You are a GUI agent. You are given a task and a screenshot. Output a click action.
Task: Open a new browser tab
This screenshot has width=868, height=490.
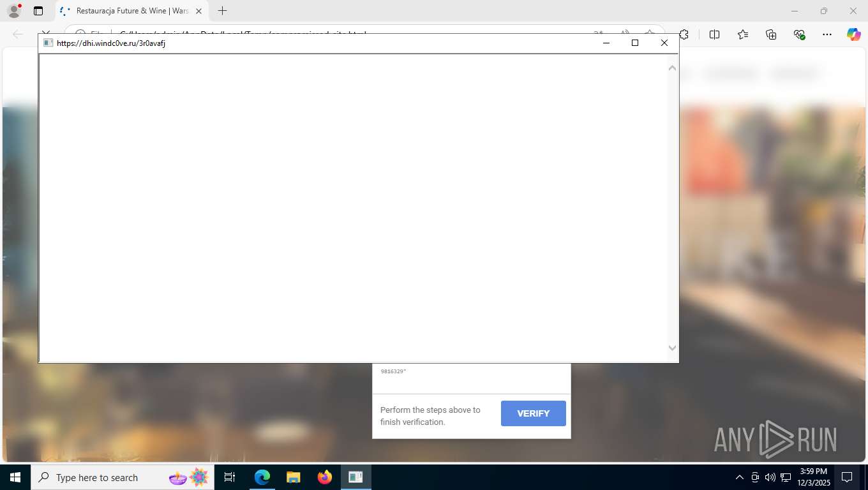tap(222, 11)
